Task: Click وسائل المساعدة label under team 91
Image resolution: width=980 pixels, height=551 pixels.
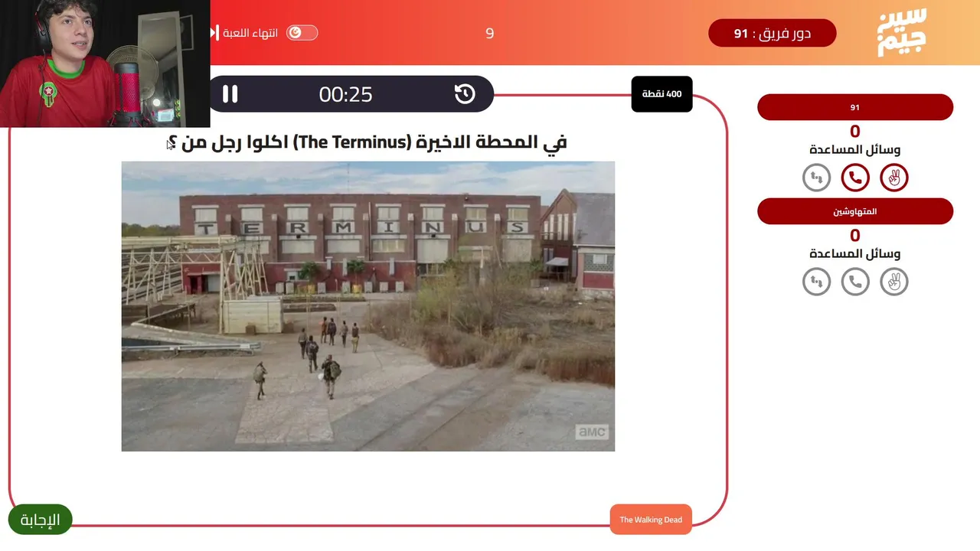Action: pyautogui.click(x=855, y=150)
